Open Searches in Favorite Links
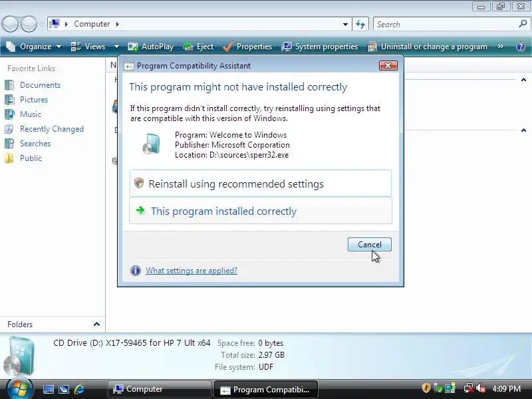 (x=35, y=144)
